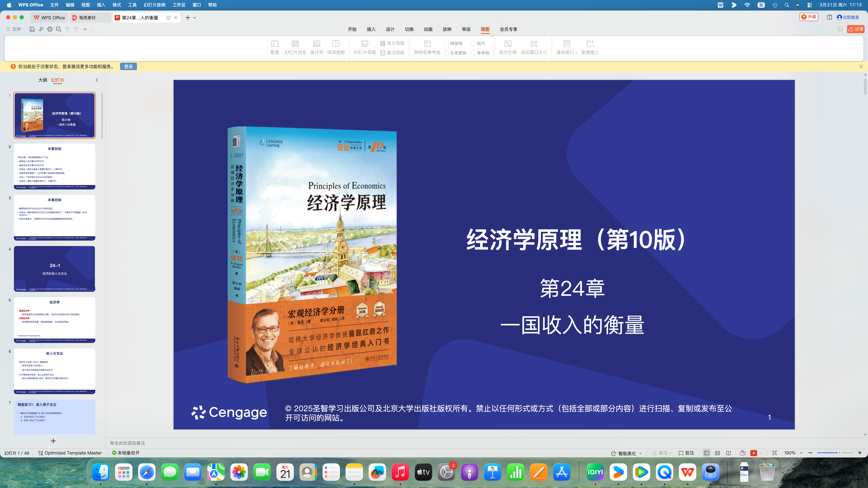The image size is (868, 488).
Task: Check the Task Pane (任务窗格) checkbox
Action: 447,53
